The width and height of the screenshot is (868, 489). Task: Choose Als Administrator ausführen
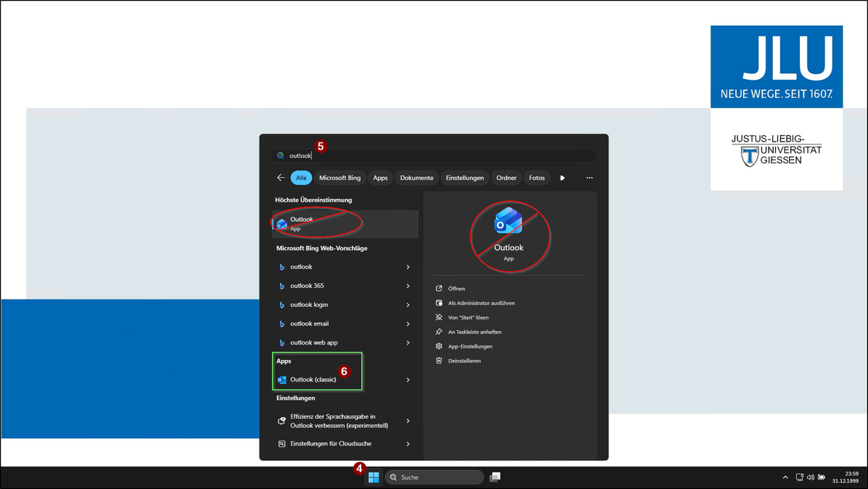(481, 303)
